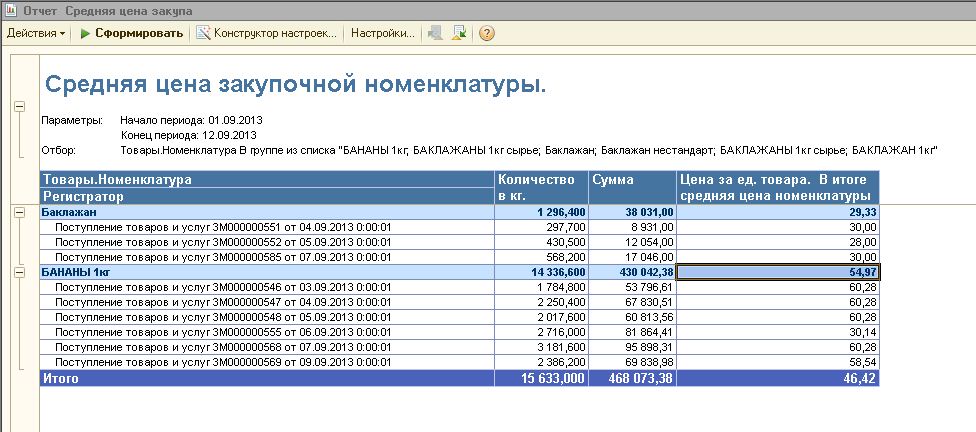The width and height of the screenshot is (976, 432).
Task: Select quantity cell 430,500
Action: (x=542, y=242)
